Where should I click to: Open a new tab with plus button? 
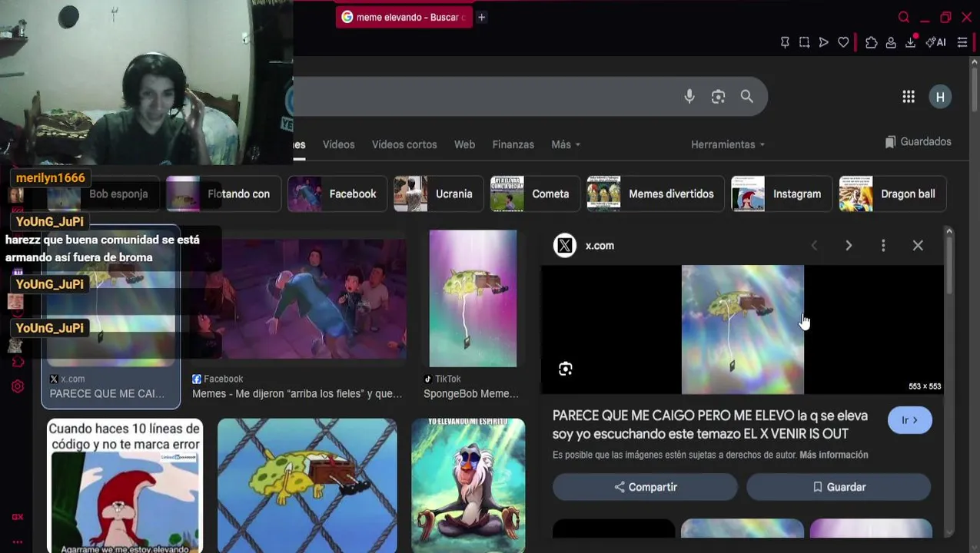pos(481,17)
